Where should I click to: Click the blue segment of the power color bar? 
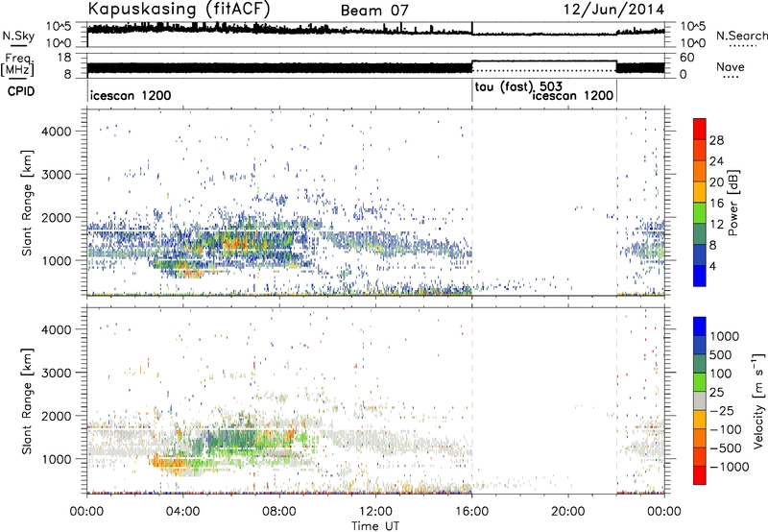(700, 276)
